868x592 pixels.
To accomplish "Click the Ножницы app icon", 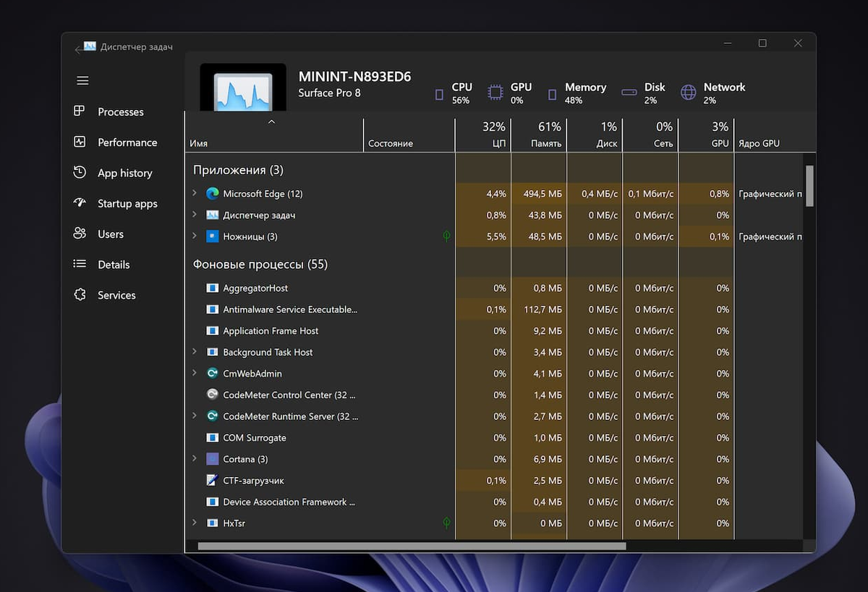I will click(x=212, y=236).
